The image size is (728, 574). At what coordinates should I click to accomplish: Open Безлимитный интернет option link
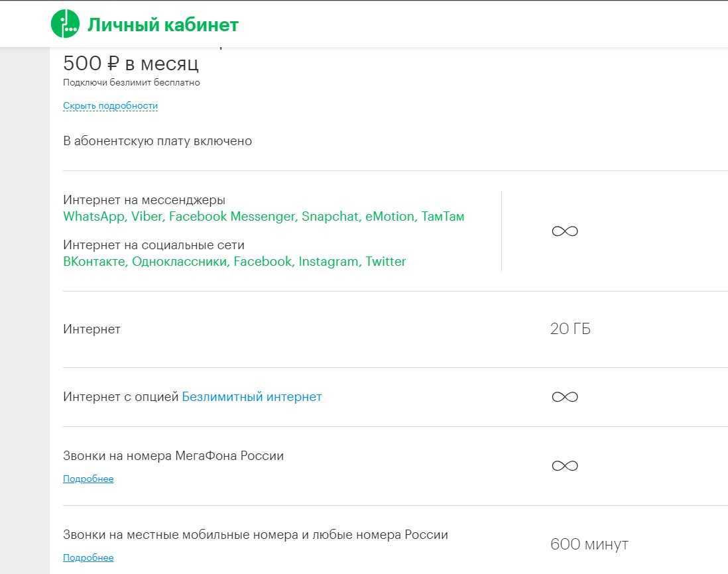tap(252, 397)
